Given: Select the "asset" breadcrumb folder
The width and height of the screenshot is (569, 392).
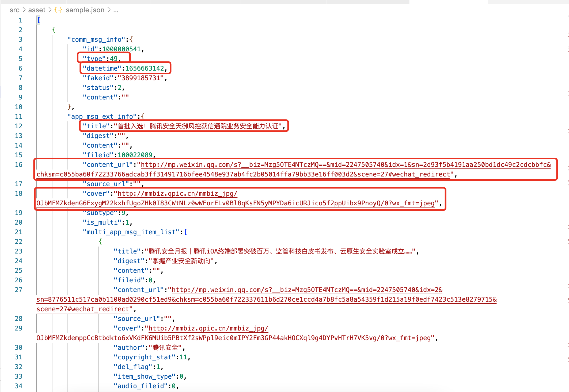Looking at the screenshot, I should (x=37, y=10).
